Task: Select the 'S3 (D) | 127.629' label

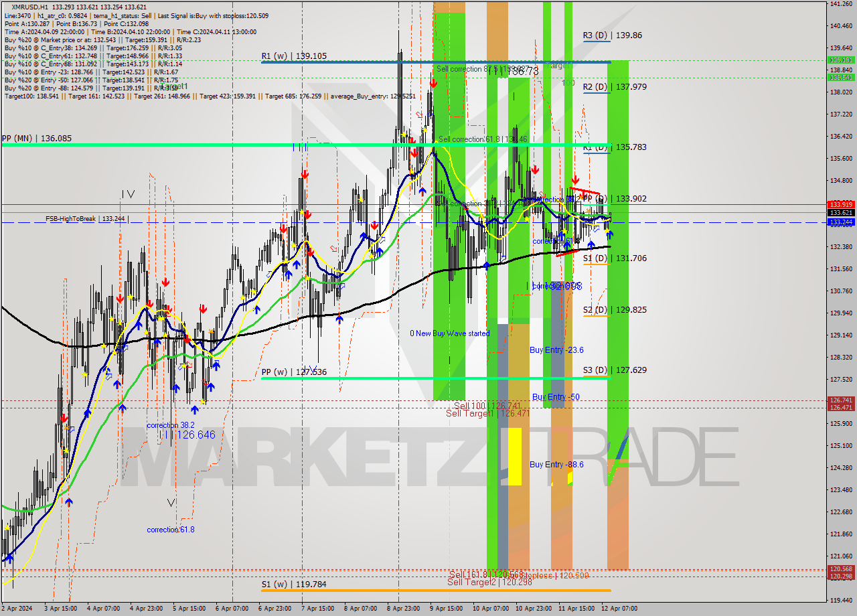Action: coord(614,370)
